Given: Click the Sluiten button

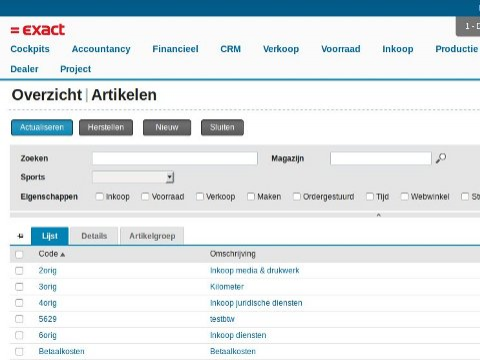Looking at the screenshot, I should click(x=222, y=127).
